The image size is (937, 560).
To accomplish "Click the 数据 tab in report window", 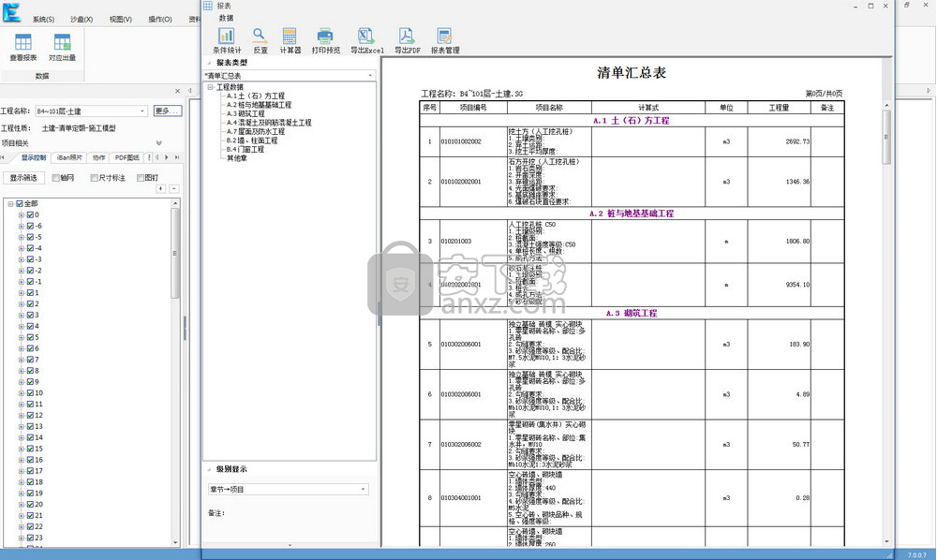I will coord(226,18).
